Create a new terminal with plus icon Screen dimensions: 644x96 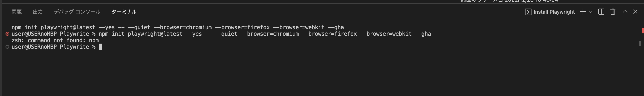point(583,12)
